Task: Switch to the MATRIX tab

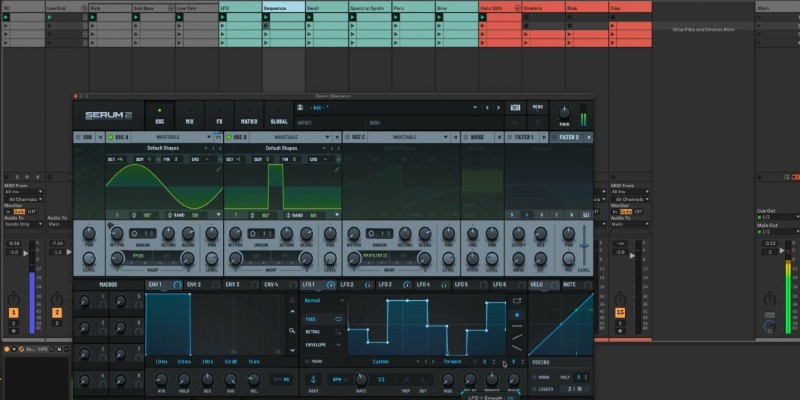Action: [x=249, y=116]
